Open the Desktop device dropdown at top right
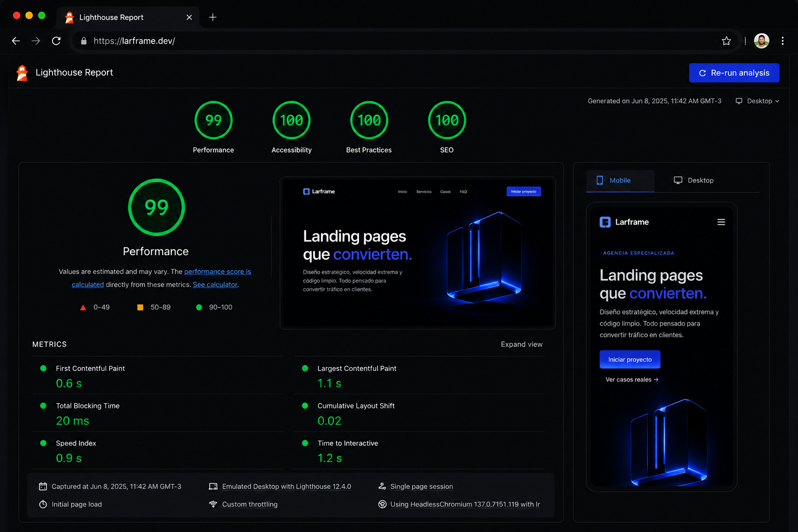798x532 pixels. (757, 101)
